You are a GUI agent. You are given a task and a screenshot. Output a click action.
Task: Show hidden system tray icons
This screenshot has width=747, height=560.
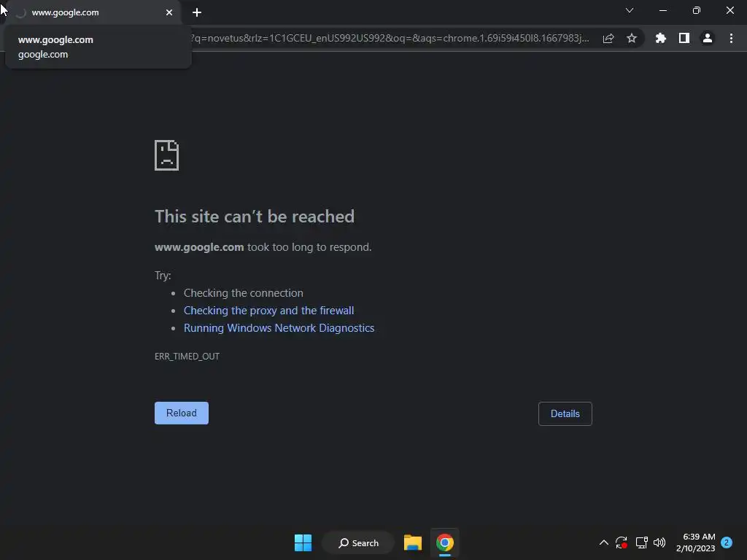coord(603,542)
